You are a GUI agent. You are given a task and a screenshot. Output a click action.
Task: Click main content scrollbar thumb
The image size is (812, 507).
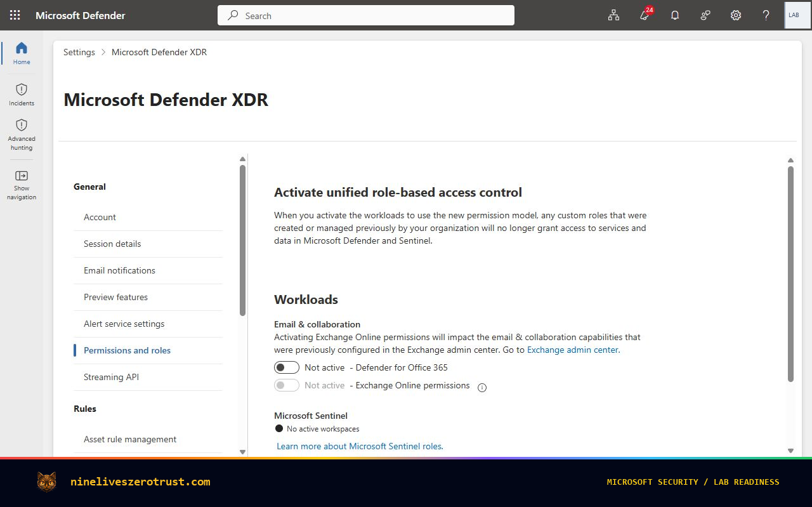click(x=790, y=274)
